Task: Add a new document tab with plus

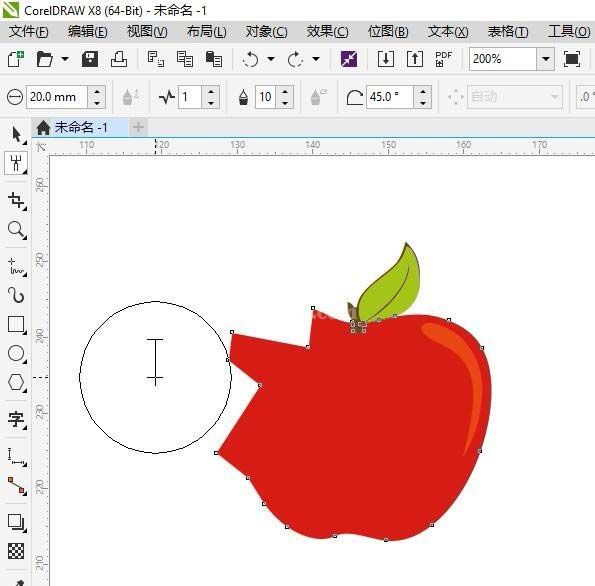Action: [x=139, y=127]
